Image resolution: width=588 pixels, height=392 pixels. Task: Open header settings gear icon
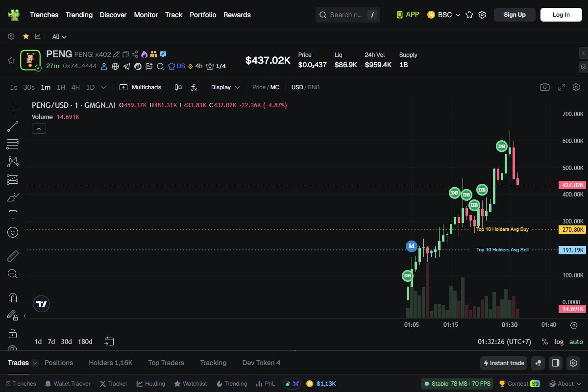(x=482, y=15)
